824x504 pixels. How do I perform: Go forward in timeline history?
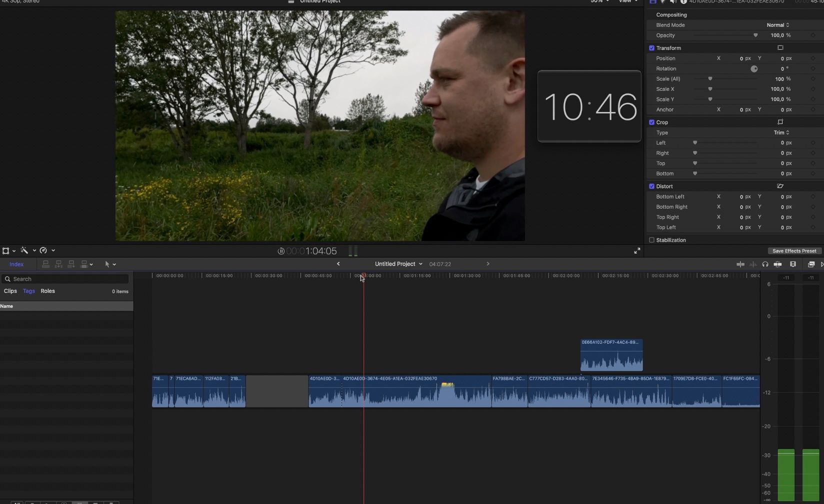(x=488, y=264)
